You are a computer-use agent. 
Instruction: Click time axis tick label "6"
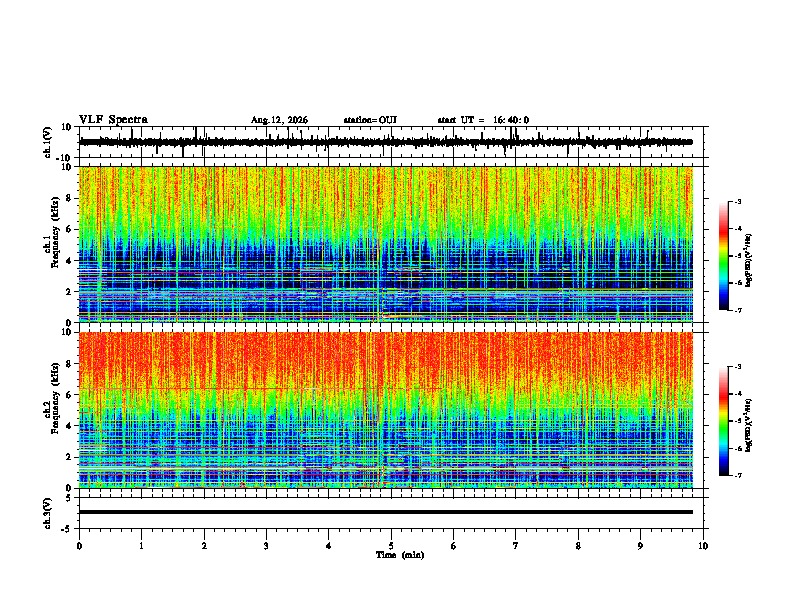pos(454,546)
